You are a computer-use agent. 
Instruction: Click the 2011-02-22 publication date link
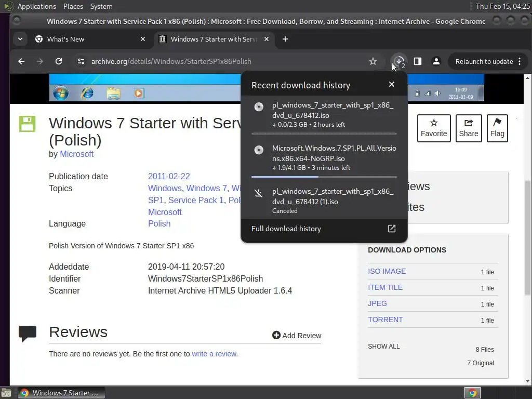169,177
